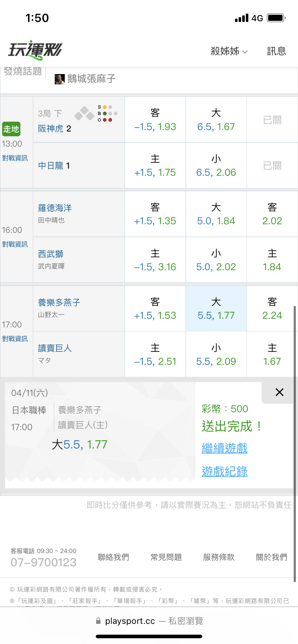Toggle the selected 大 5.5, 1.77 bet
The width and height of the screenshot is (298, 644).
(x=216, y=309)
